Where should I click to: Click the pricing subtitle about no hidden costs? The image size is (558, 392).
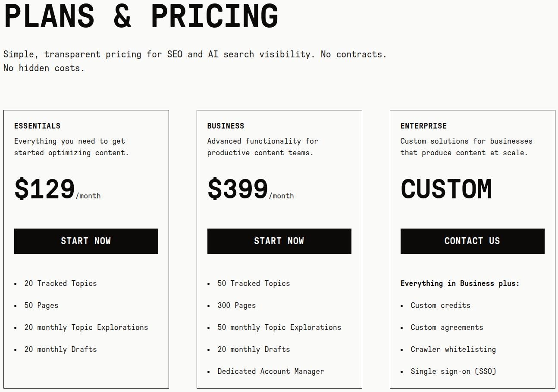point(195,61)
